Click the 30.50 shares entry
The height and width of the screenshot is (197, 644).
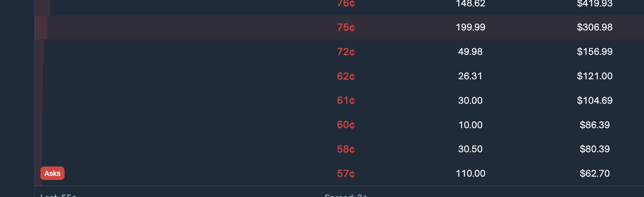click(x=470, y=149)
